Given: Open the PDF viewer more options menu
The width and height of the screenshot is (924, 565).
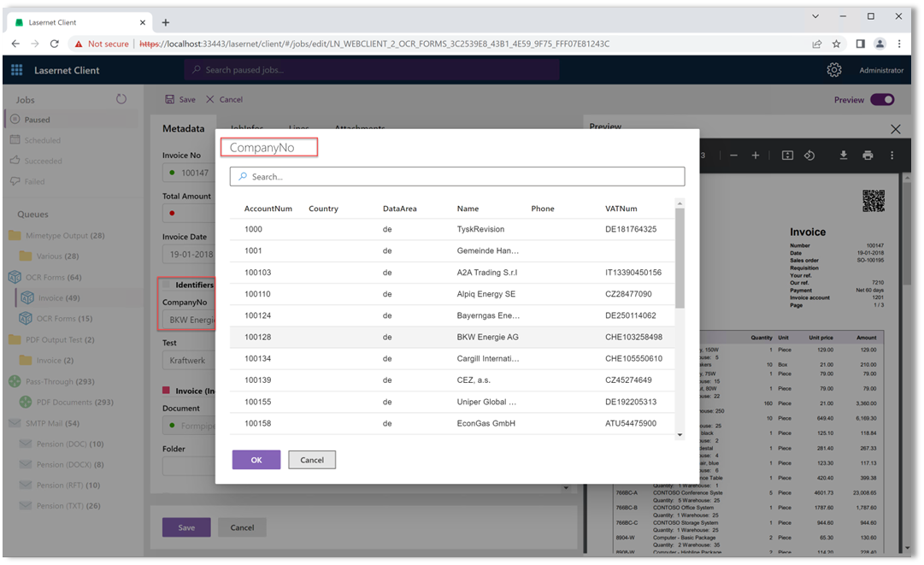Looking at the screenshot, I should tap(892, 156).
